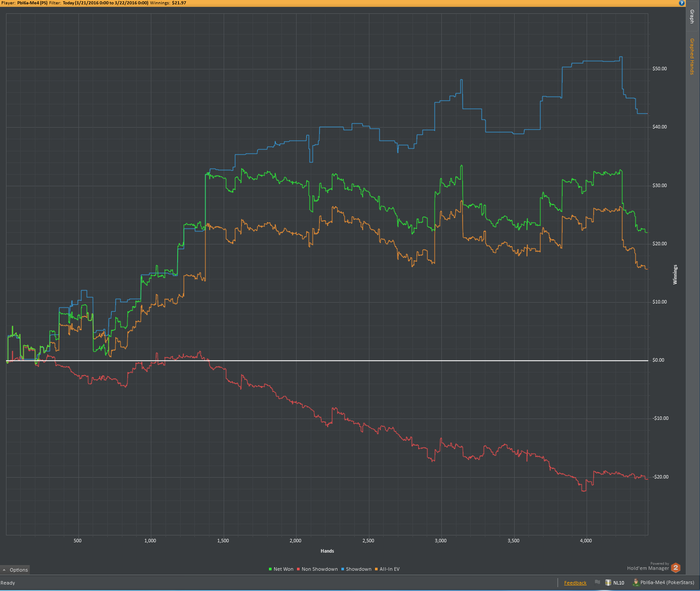This screenshot has width=700, height=591.
Task: Click the 2,500 hands axis tick
Action: click(x=368, y=541)
